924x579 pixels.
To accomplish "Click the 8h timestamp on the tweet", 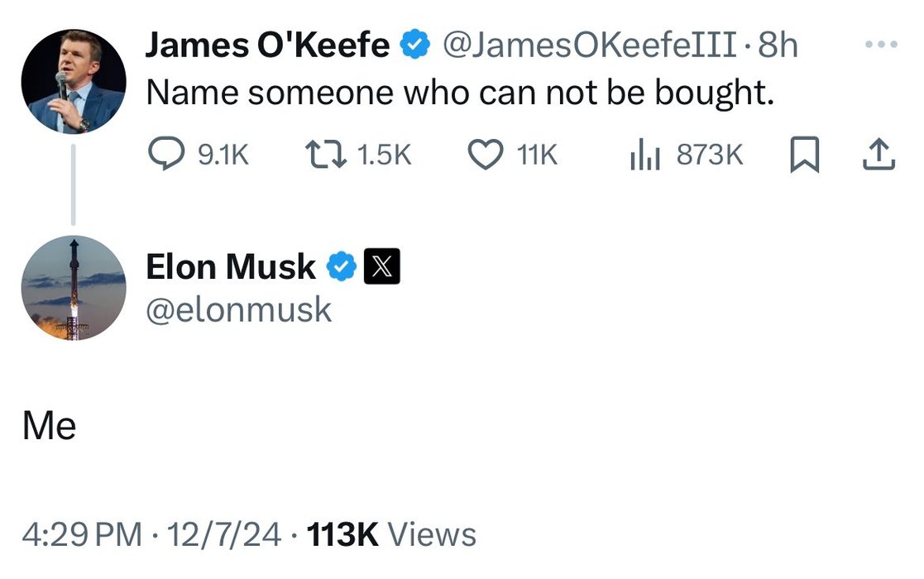I will [x=778, y=45].
